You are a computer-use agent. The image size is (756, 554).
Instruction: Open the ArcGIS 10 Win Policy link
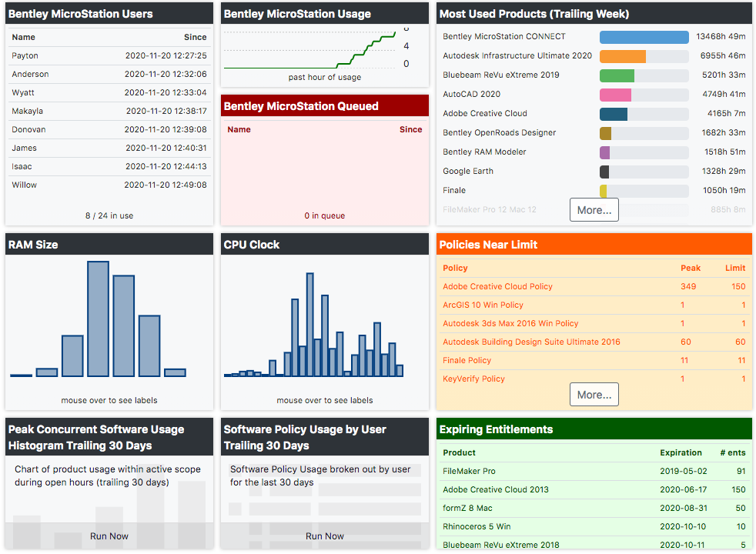(483, 305)
